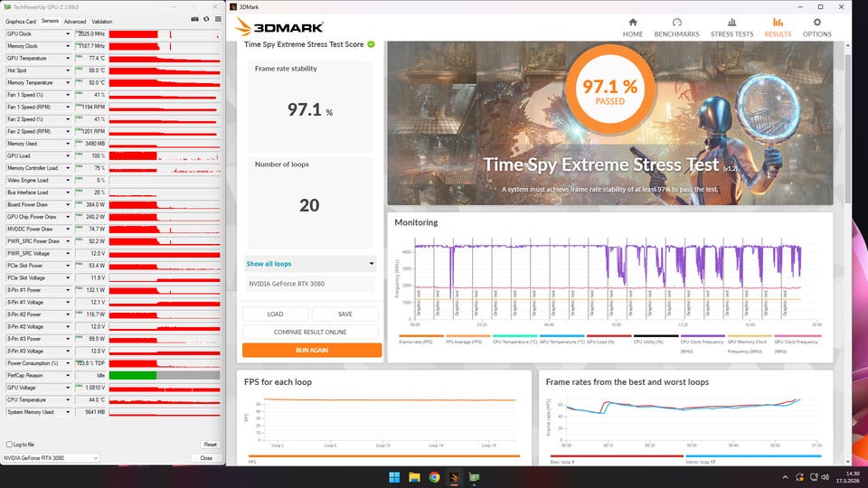Click the Time Spy Extreme banner image
Image resolution: width=868 pixels, height=488 pixels.
pos(610,124)
